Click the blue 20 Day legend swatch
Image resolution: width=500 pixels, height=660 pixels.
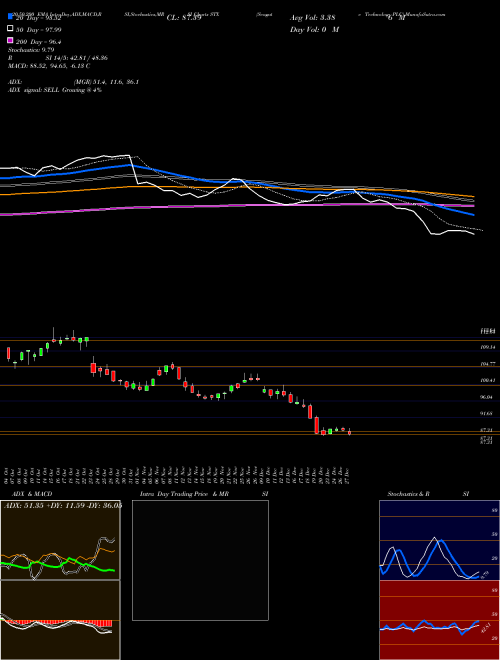(x=11, y=17)
